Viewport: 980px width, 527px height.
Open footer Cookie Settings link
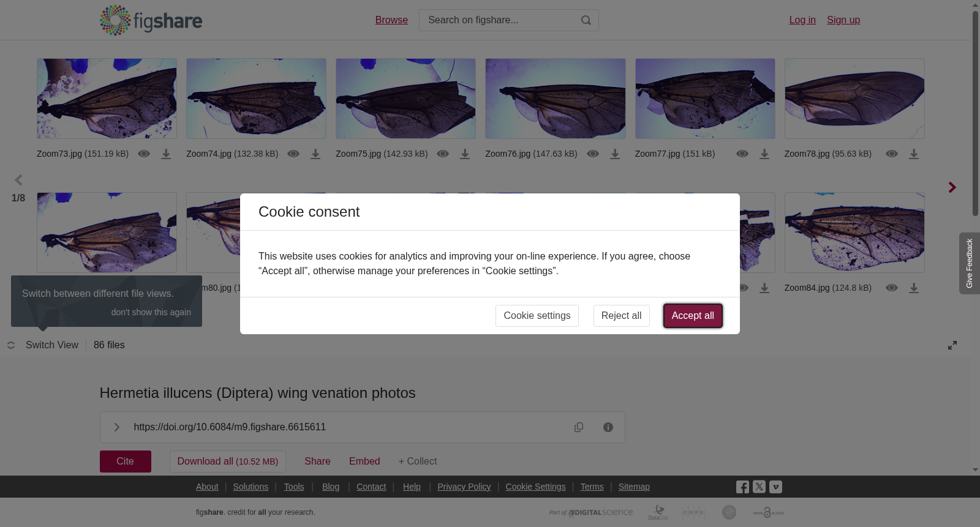[x=535, y=487]
